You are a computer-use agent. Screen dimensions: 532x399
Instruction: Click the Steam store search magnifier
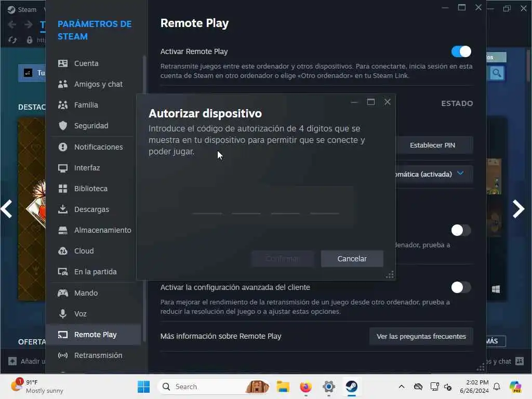click(x=497, y=73)
